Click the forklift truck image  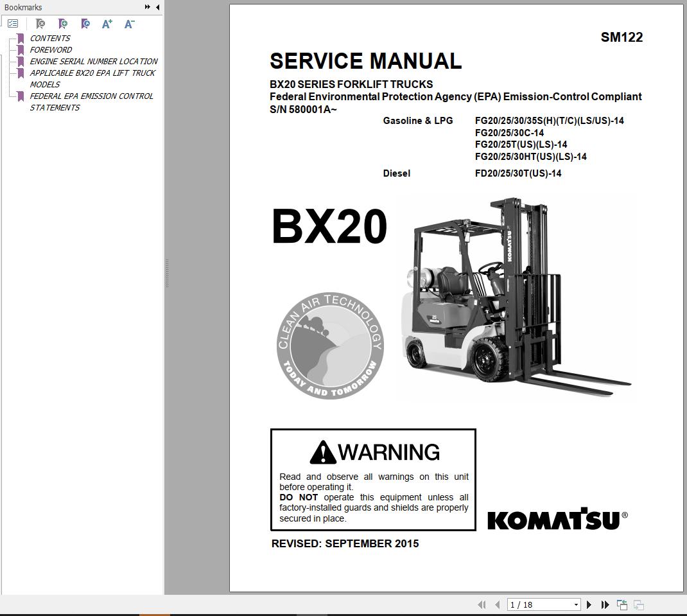point(516,297)
